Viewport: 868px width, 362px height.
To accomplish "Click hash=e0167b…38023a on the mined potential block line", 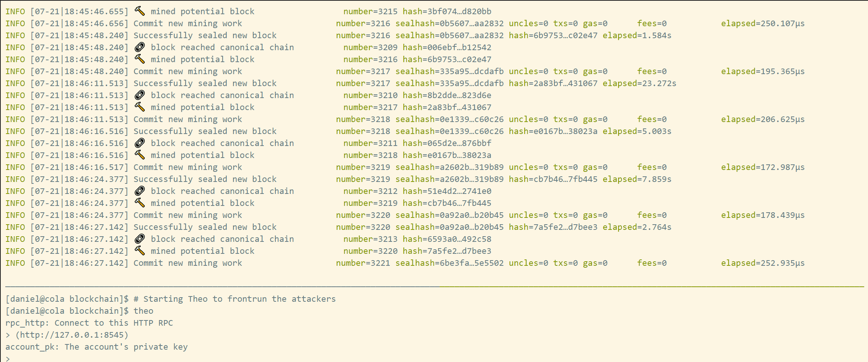I will pyautogui.click(x=447, y=155).
